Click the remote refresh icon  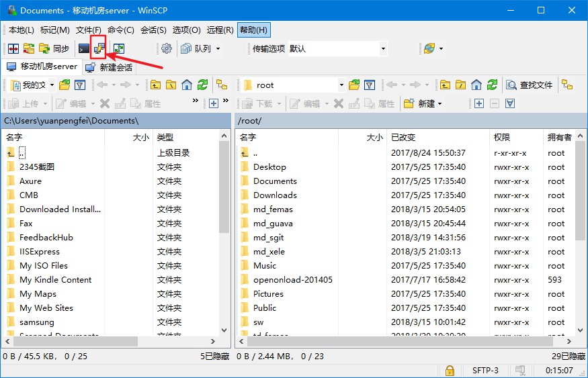pos(492,85)
